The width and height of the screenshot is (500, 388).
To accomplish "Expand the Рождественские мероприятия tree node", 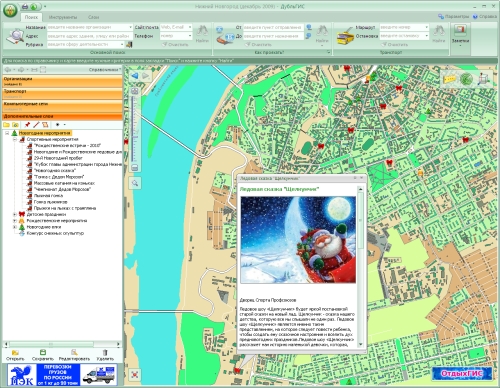I will pyautogui.click(x=15, y=221).
